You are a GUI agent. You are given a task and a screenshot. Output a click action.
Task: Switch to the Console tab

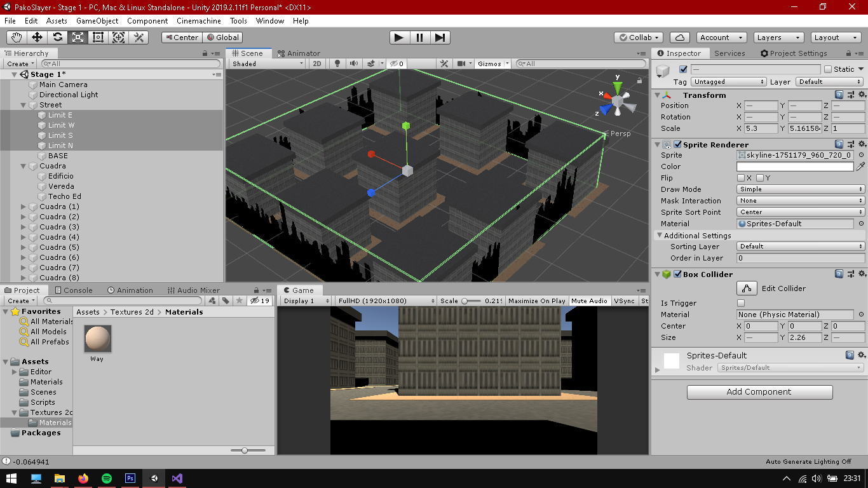73,290
